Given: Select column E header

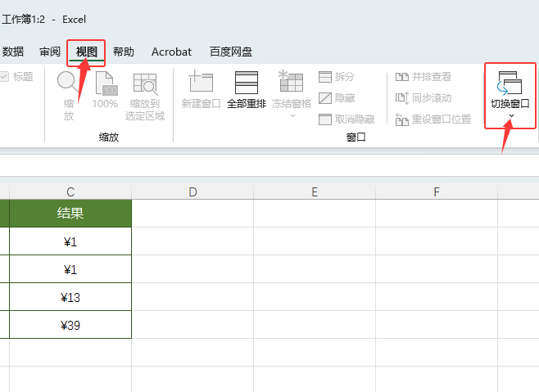Looking at the screenshot, I should [315, 191].
